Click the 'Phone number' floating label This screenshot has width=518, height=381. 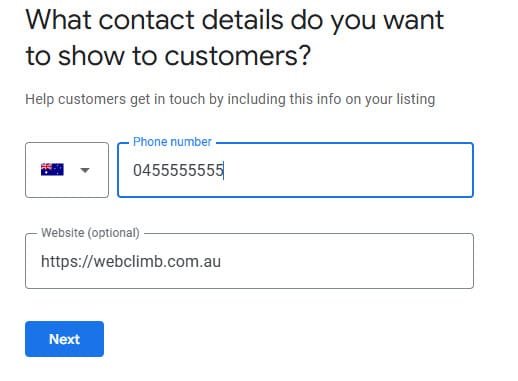172,142
